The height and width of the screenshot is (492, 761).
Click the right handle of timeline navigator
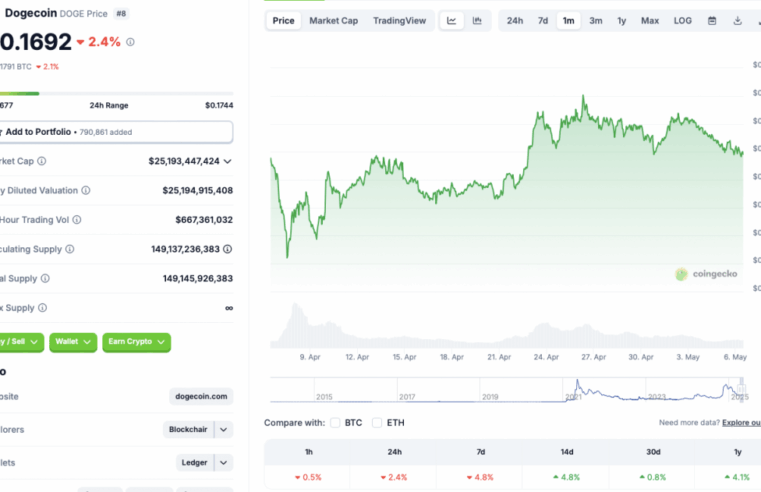[741, 389]
